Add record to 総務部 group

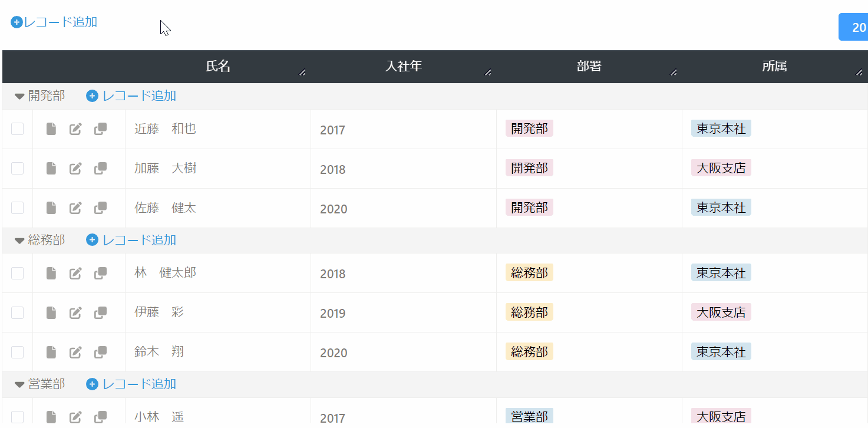point(131,240)
